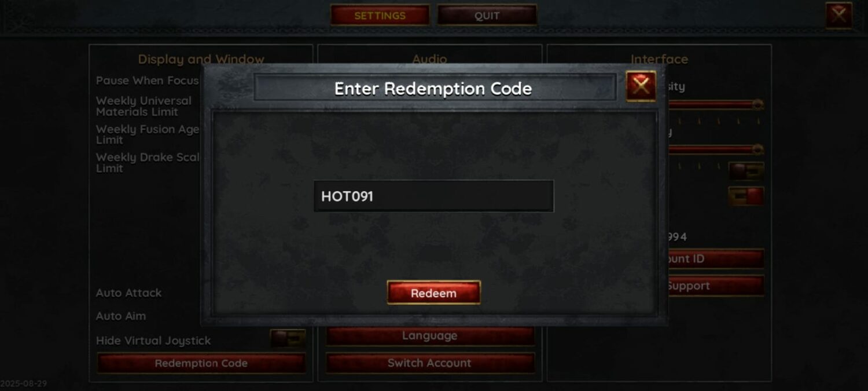
Task: Click the Display and Window heading
Action: (201, 59)
